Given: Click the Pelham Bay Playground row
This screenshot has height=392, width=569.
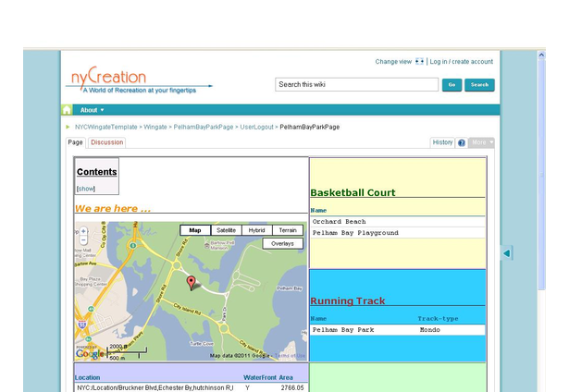Looking at the screenshot, I should pos(397,233).
